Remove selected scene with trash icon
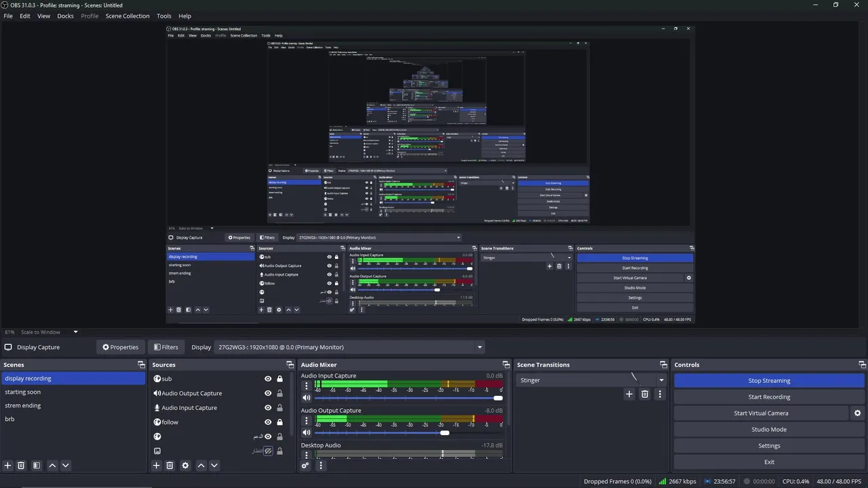The width and height of the screenshot is (868, 488). (21, 466)
